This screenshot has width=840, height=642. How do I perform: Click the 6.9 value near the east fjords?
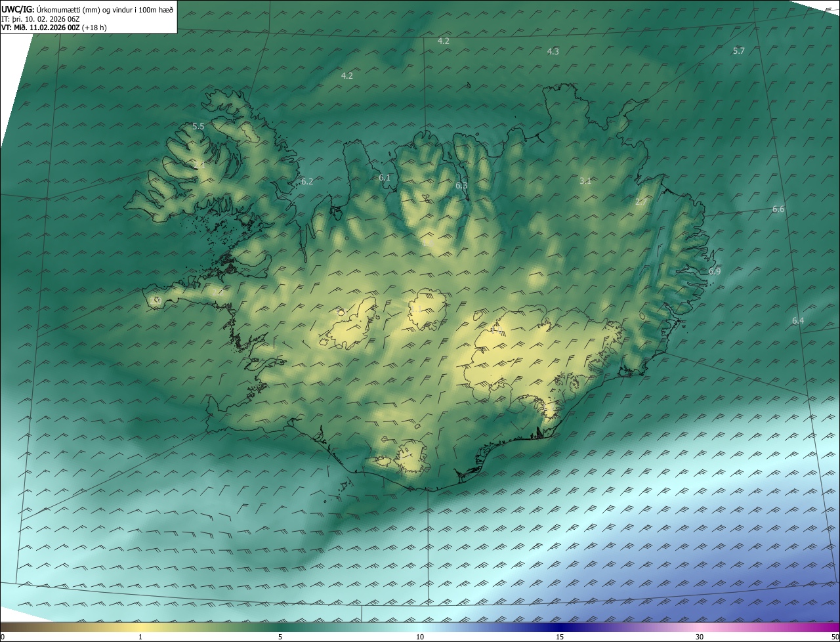[715, 272]
